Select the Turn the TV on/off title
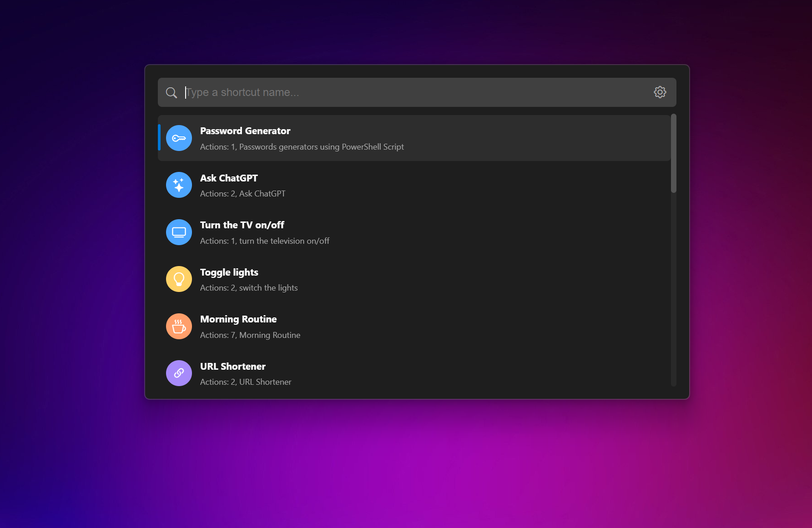Screen dimensions: 812x528 [x=242, y=225]
